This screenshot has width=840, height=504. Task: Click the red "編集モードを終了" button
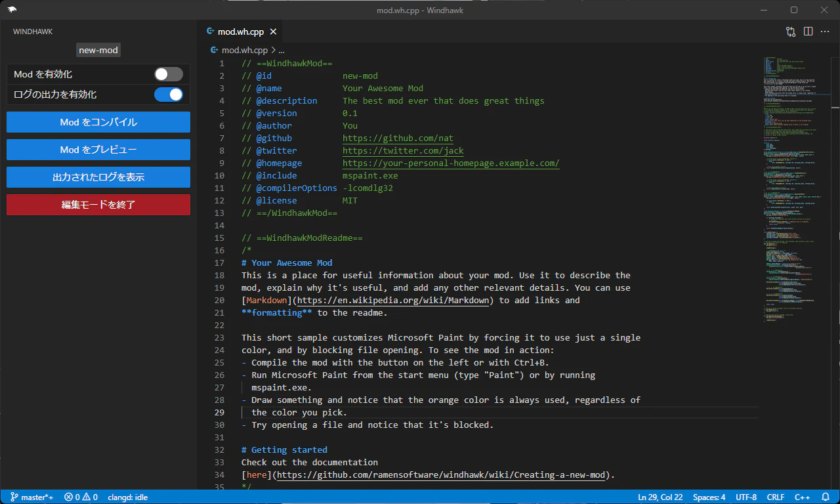coord(98,205)
